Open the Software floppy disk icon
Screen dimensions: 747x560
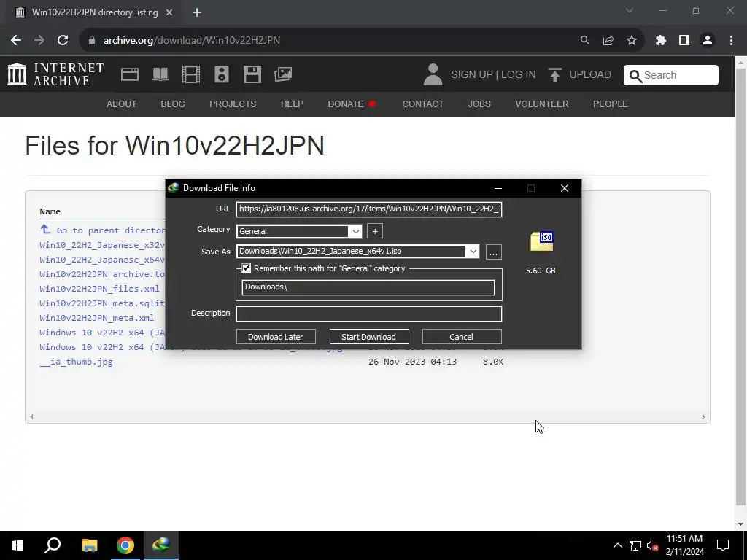tap(252, 74)
